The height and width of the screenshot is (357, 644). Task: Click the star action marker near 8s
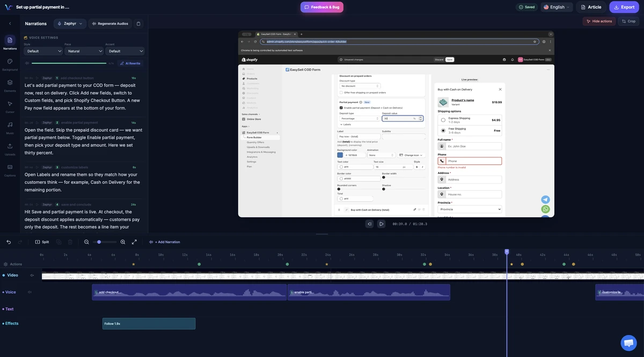(133, 264)
